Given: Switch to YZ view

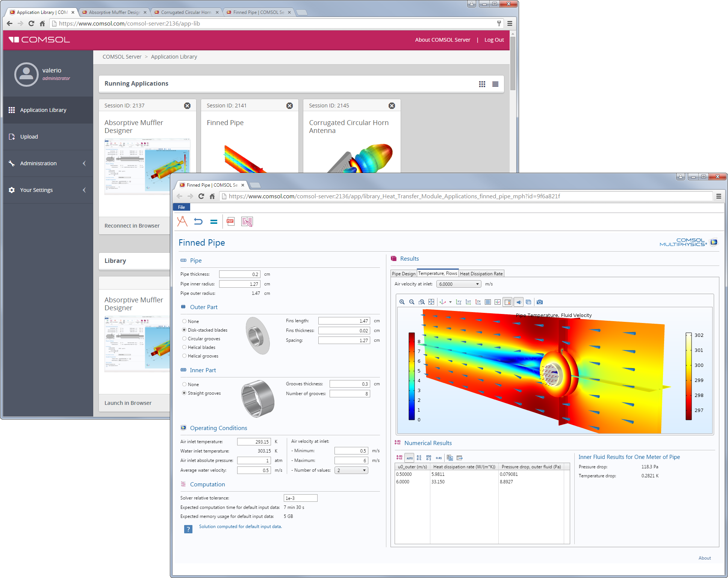Looking at the screenshot, I should point(468,302).
